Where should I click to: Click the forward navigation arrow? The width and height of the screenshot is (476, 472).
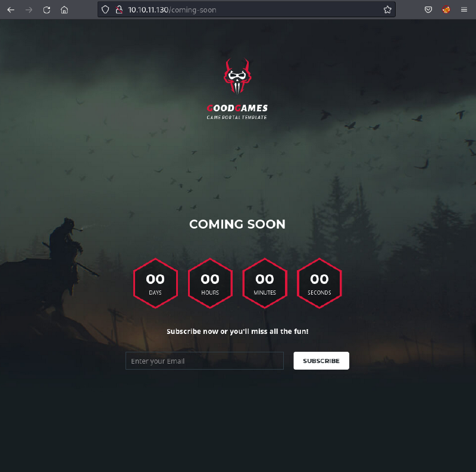pyautogui.click(x=29, y=10)
